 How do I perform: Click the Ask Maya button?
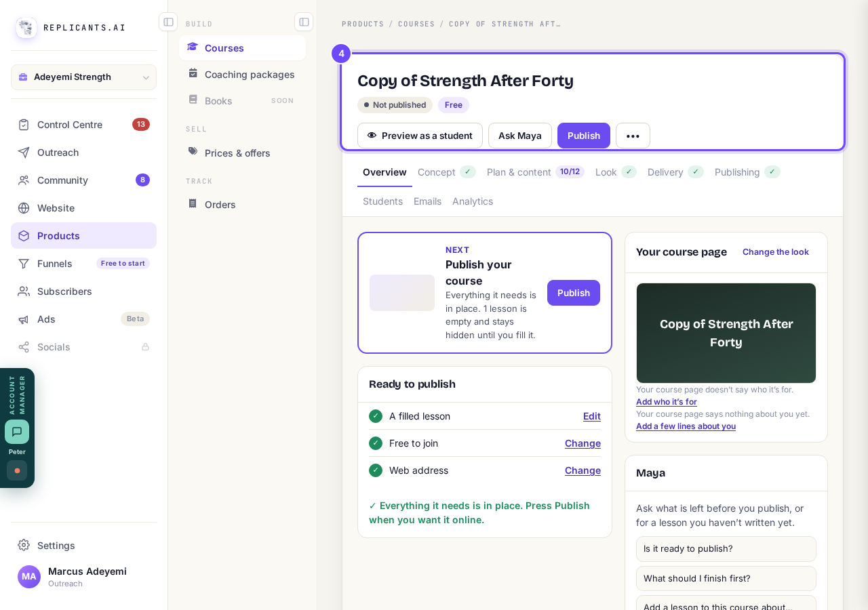(520, 136)
